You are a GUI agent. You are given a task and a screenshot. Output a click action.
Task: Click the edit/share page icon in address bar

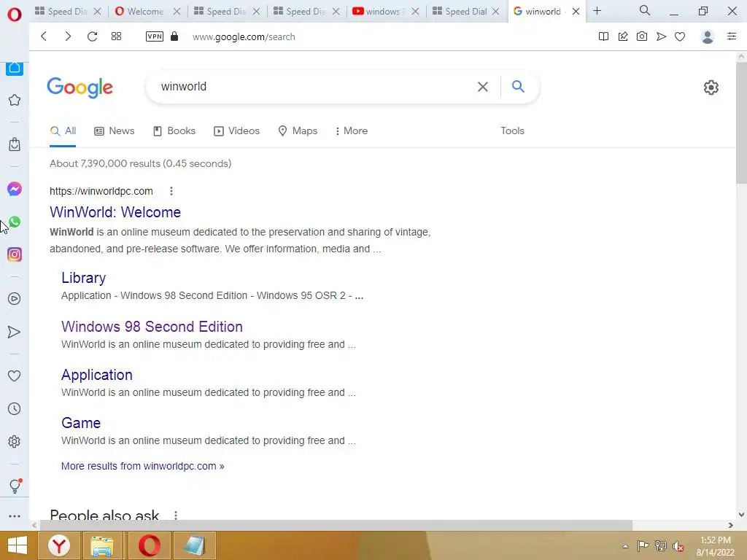(623, 36)
